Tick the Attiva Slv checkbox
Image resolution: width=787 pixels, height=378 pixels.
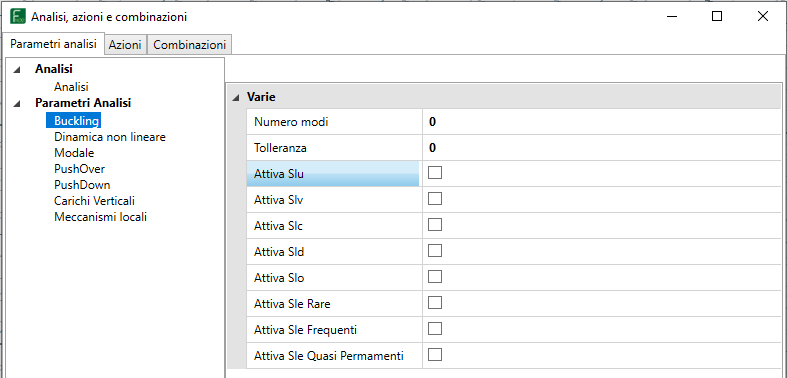coord(435,199)
